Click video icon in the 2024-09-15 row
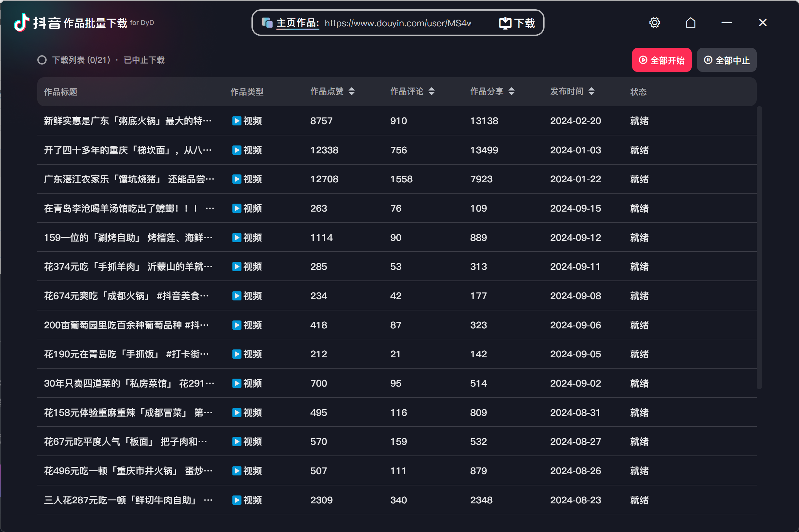This screenshot has width=799, height=532. click(x=237, y=208)
